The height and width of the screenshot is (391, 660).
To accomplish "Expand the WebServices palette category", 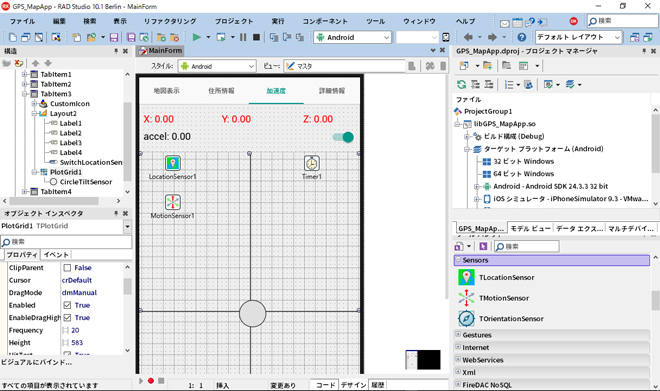I will click(458, 359).
